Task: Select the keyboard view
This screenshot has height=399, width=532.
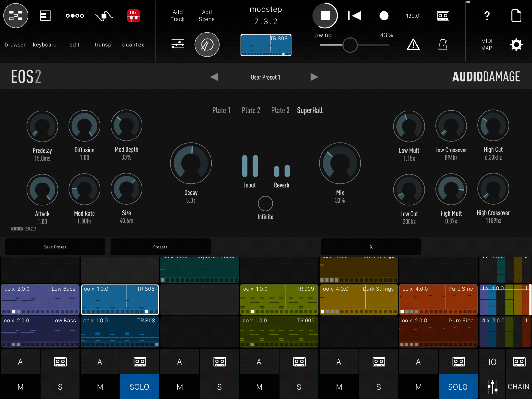Action: pyautogui.click(x=45, y=44)
